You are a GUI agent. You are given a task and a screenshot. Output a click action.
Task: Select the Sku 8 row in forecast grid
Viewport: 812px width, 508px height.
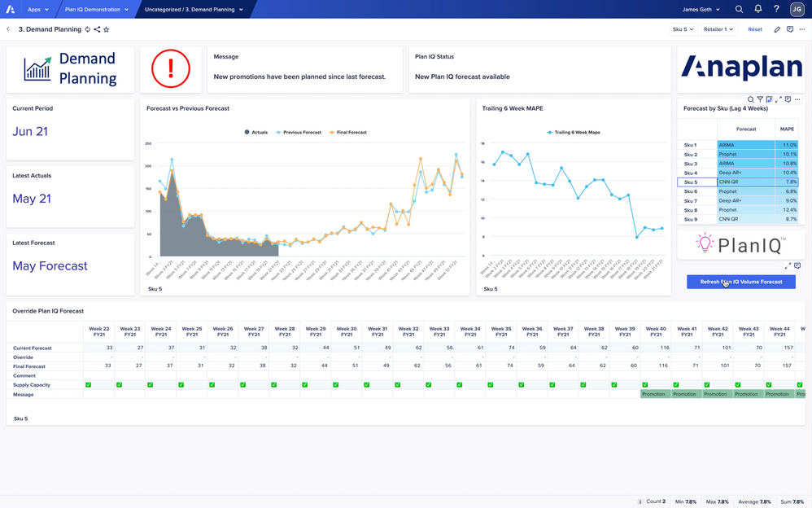(x=690, y=210)
